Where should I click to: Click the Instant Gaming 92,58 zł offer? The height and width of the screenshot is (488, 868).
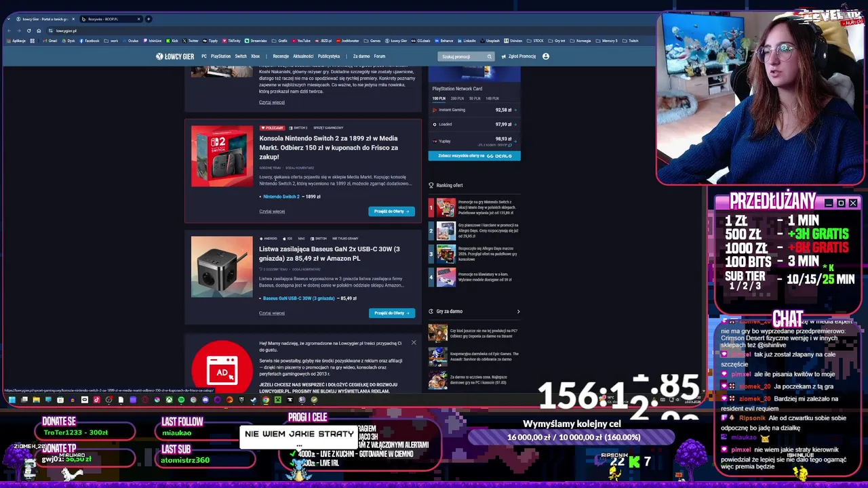(475, 110)
